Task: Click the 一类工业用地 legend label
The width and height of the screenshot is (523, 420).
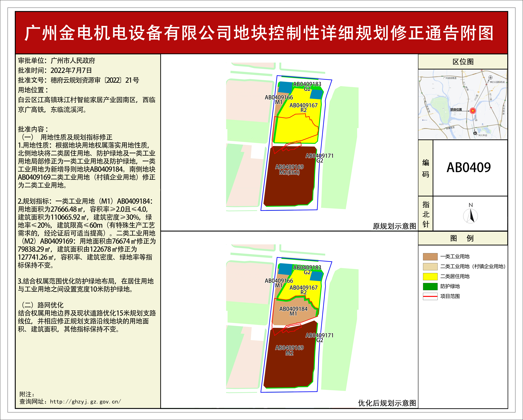Action: pos(455,257)
